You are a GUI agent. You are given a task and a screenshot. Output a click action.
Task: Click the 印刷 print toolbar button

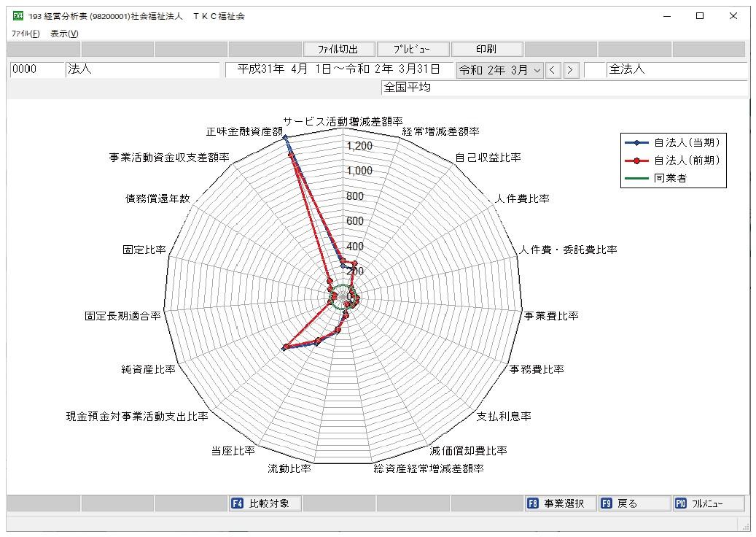point(487,49)
